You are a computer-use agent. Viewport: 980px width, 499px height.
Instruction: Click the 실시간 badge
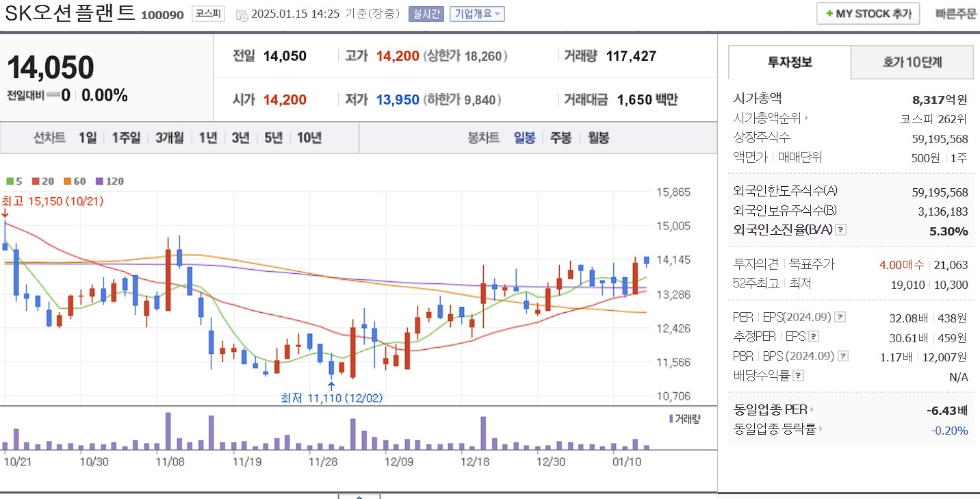(426, 14)
